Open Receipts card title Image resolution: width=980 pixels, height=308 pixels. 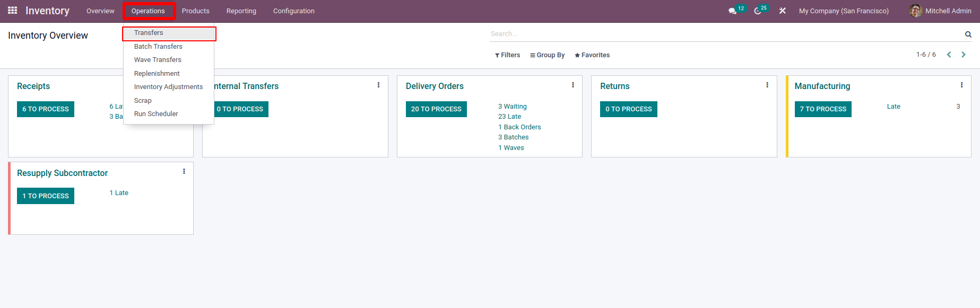[33, 86]
